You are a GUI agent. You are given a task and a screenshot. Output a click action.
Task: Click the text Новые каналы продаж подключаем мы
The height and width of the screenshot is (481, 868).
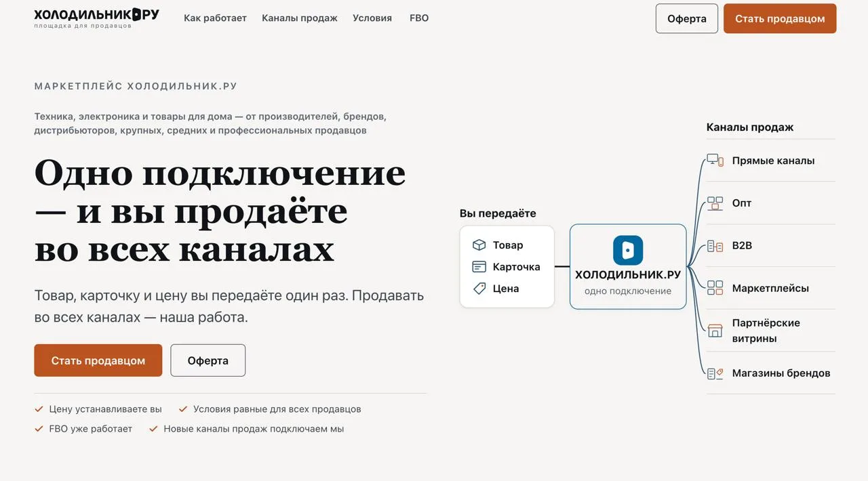click(x=254, y=429)
